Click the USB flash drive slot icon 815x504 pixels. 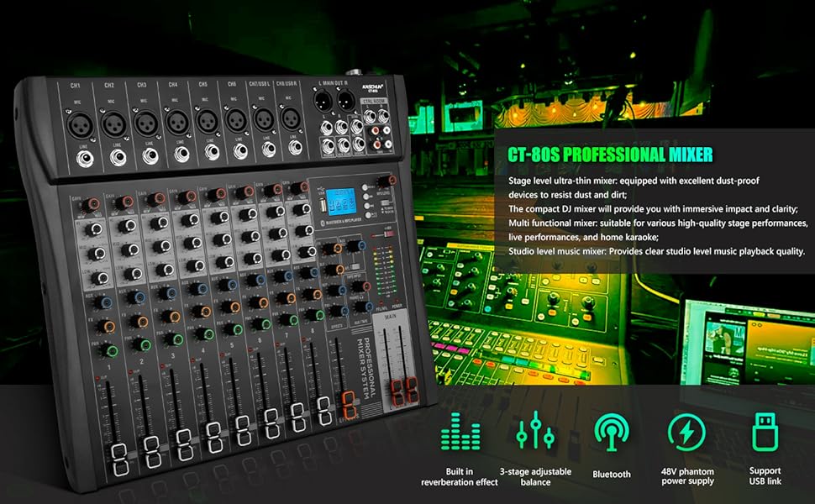coord(323,204)
